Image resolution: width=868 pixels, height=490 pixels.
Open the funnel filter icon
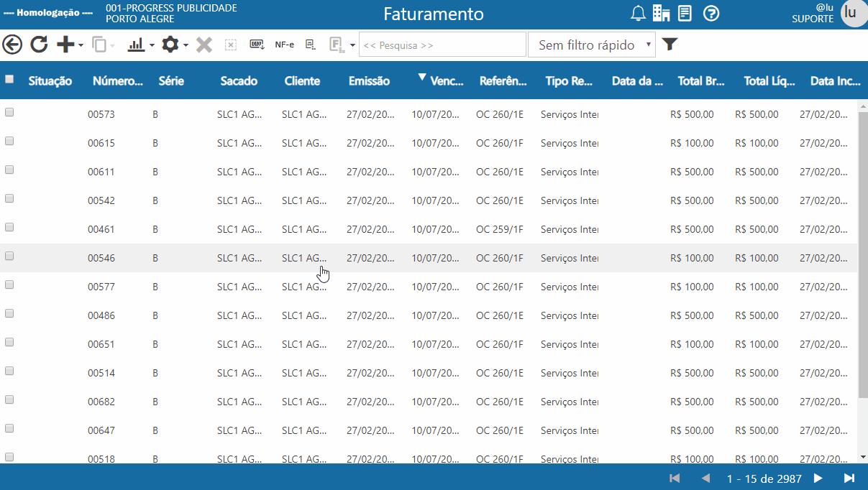tap(670, 45)
